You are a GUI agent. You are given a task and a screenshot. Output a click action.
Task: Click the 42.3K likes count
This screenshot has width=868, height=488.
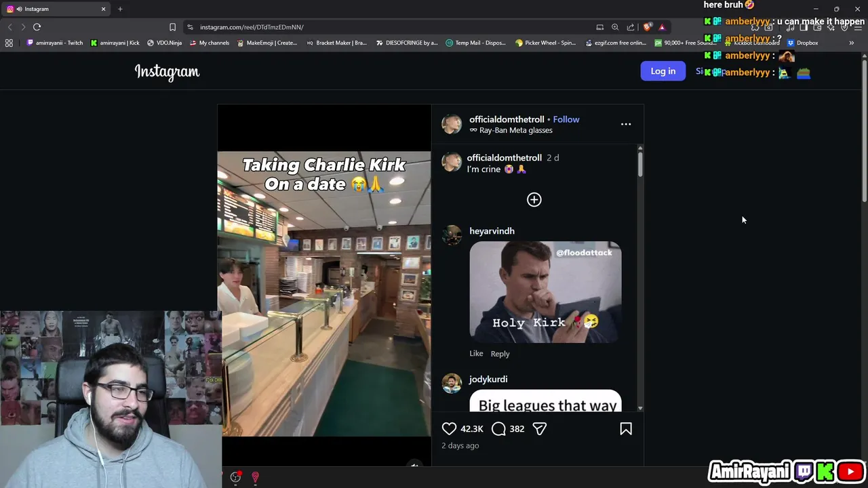click(x=472, y=428)
